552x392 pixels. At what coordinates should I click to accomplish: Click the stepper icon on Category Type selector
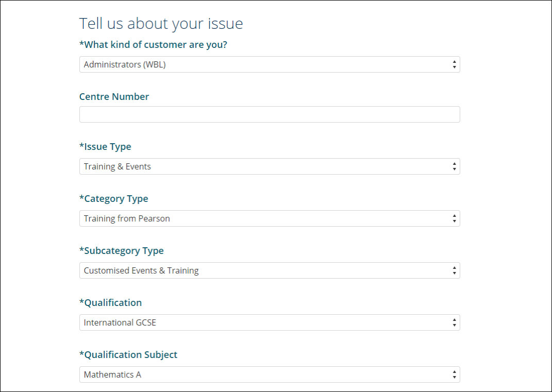coord(454,218)
